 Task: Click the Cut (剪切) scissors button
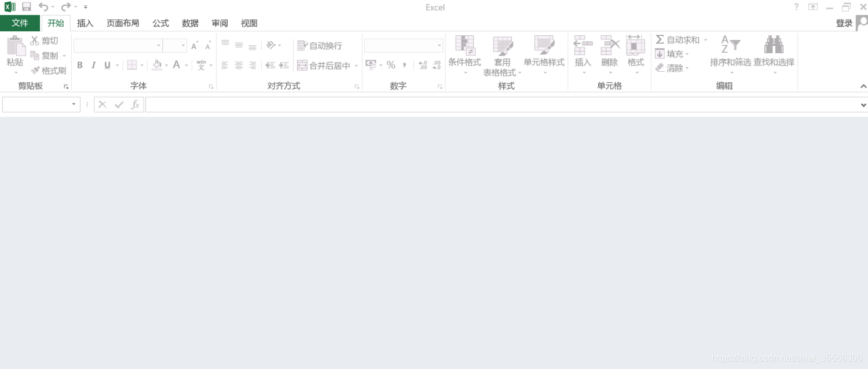(x=45, y=41)
